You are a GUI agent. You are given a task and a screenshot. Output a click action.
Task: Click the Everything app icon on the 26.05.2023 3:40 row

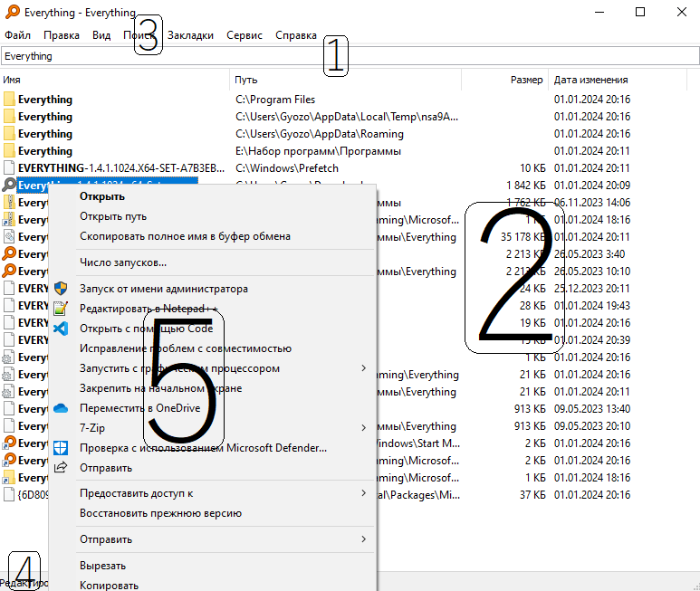tap(9, 253)
